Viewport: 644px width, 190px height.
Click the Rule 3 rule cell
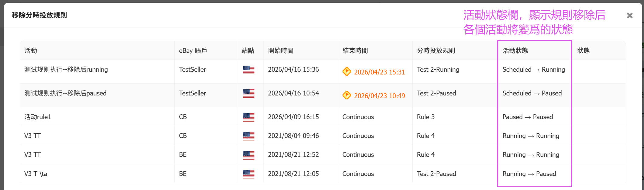pos(425,117)
